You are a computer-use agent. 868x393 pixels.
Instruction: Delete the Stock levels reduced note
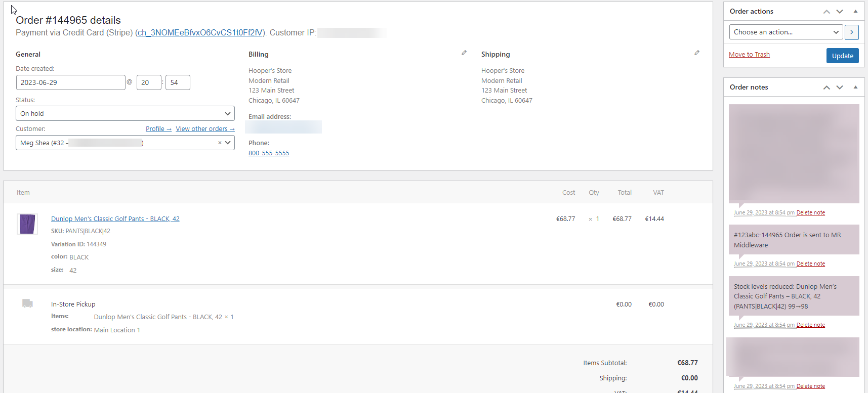point(810,325)
